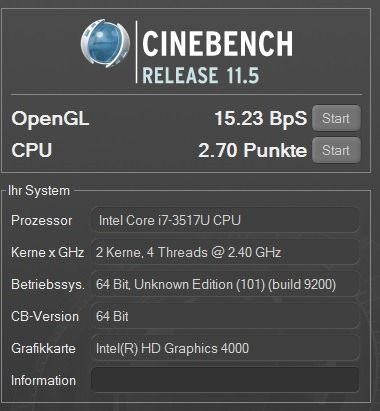Click the empty Information input field
The width and height of the screenshot is (380, 411).
225,380
